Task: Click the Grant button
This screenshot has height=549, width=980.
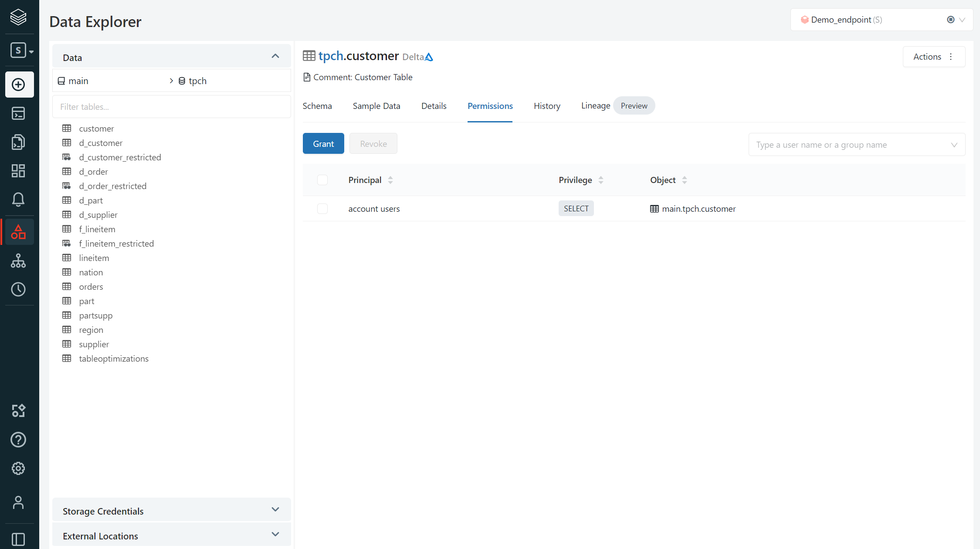Action: point(323,144)
